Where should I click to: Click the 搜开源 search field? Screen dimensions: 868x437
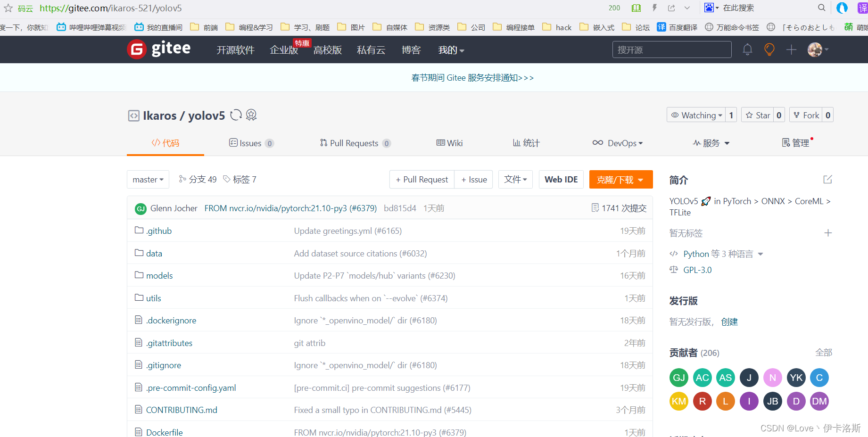(672, 49)
